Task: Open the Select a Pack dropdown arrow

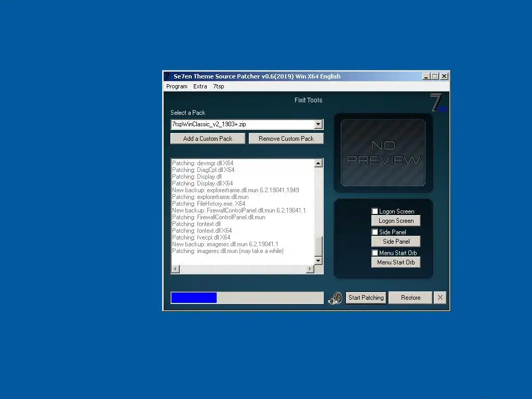Action: (318, 124)
